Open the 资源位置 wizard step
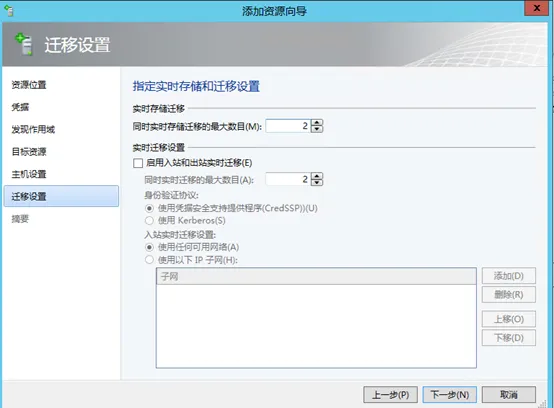Viewport: 554px width, 408px height. tap(29, 85)
